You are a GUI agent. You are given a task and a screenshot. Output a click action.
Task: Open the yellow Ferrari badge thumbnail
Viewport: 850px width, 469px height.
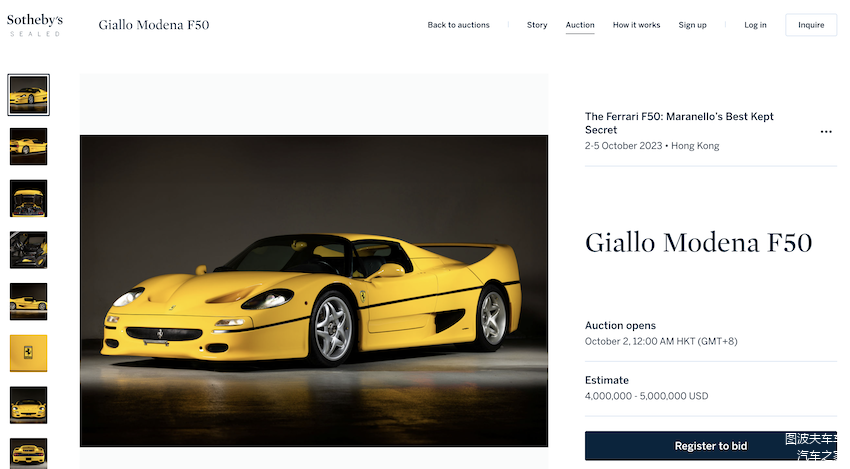[28, 353]
